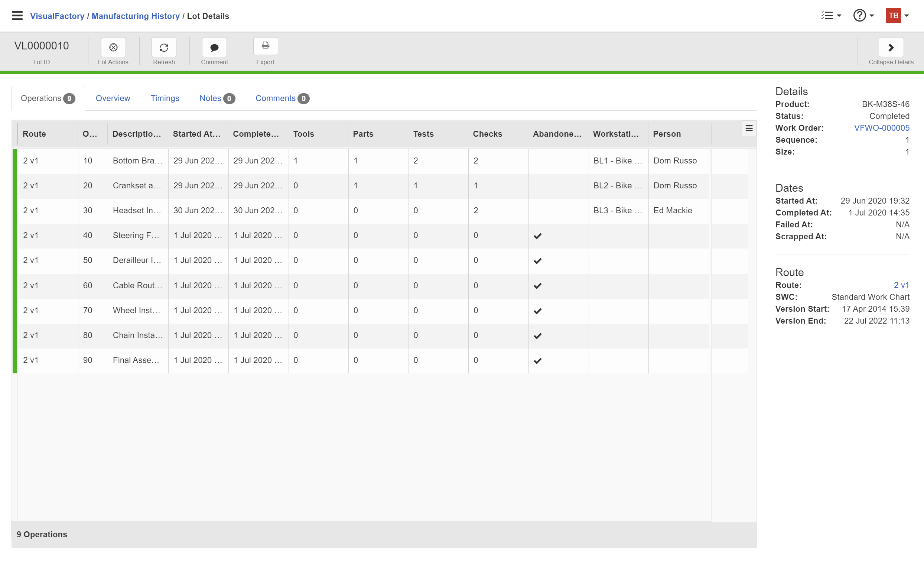
Task: Open the grid column menu icon
Action: coord(749,129)
